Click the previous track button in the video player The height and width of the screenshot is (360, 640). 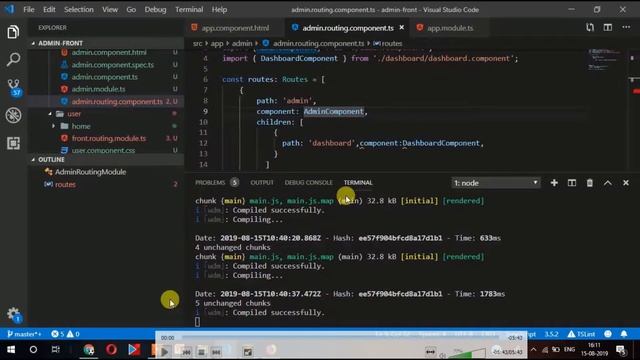click(x=186, y=351)
